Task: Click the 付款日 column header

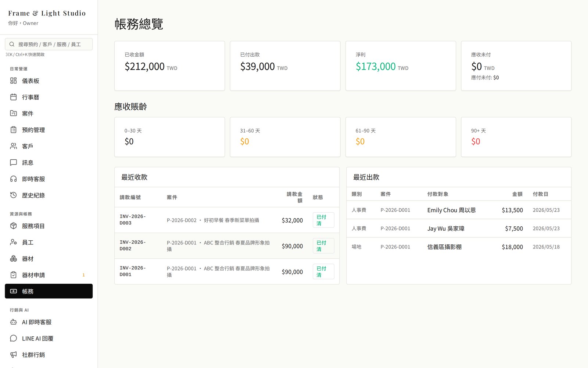Action: (540, 194)
